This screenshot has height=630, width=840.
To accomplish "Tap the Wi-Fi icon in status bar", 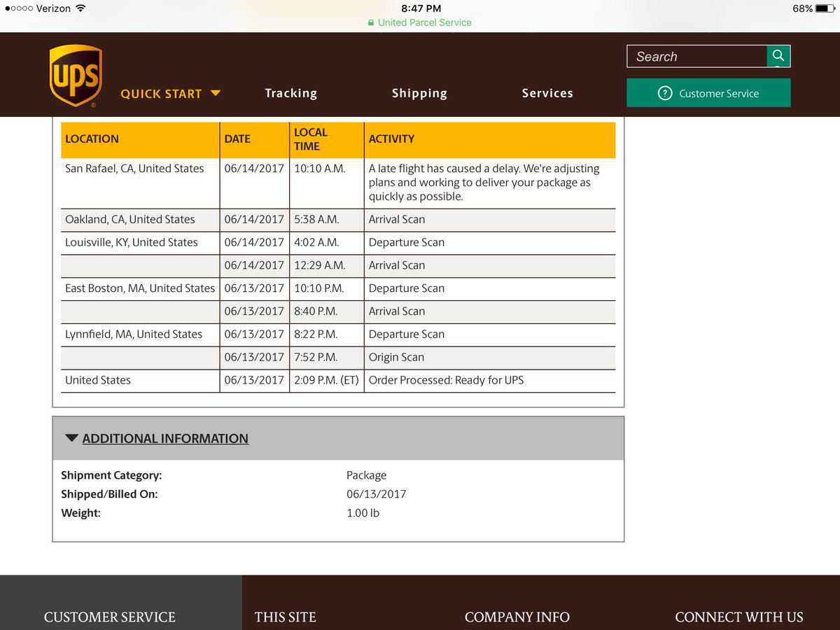I will (x=80, y=8).
